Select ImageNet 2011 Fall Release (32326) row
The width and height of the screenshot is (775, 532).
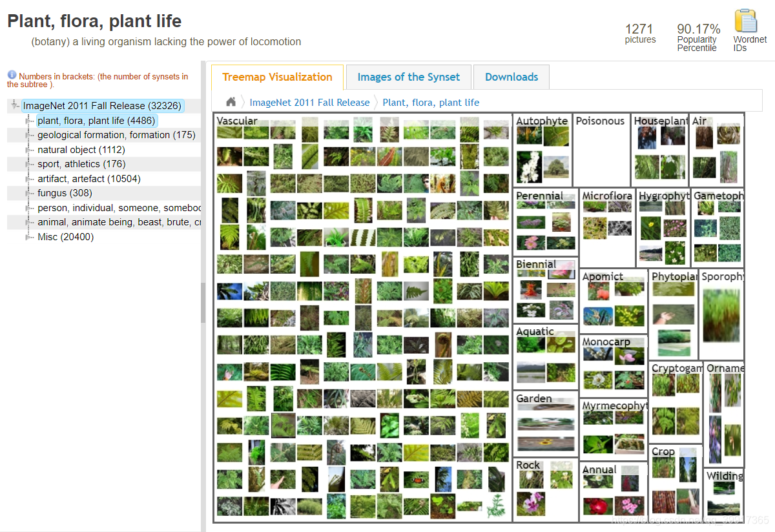(x=102, y=106)
